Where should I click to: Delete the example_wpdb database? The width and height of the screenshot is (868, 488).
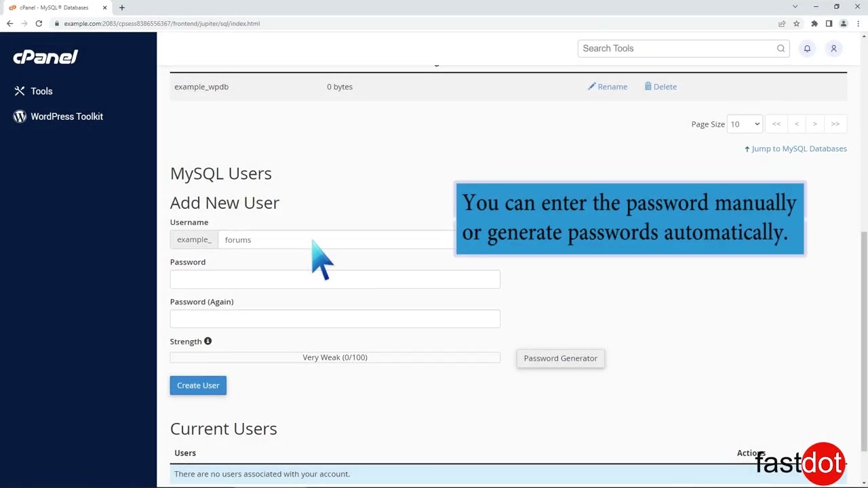(660, 87)
